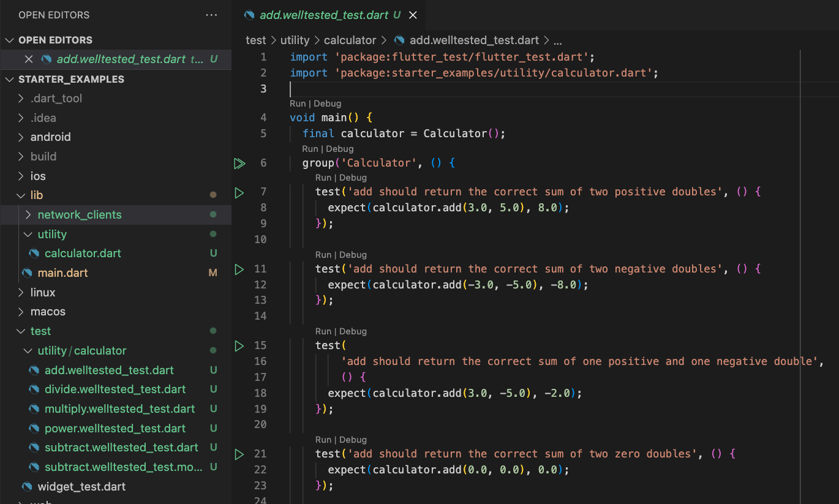Image resolution: width=839 pixels, height=504 pixels.
Task: Click Dart icon beside main.dart
Action: point(27,273)
